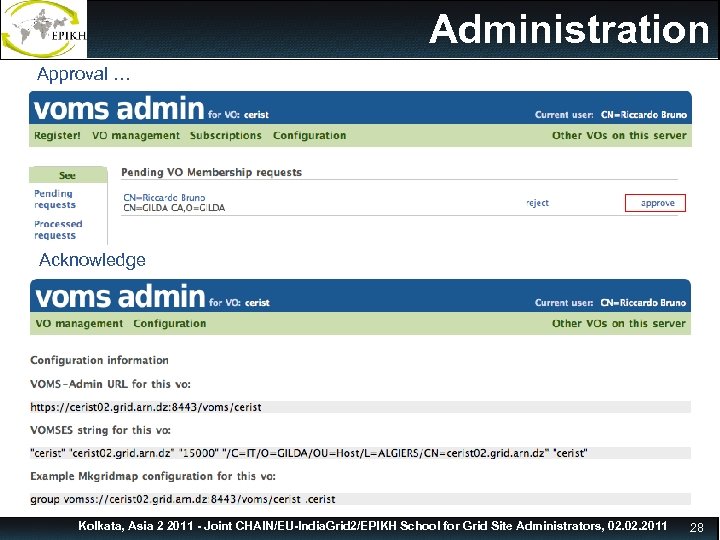Viewport: 720px width, 540px height.
Task: Click the lower voms admin title
Action: tap(120, 297)
